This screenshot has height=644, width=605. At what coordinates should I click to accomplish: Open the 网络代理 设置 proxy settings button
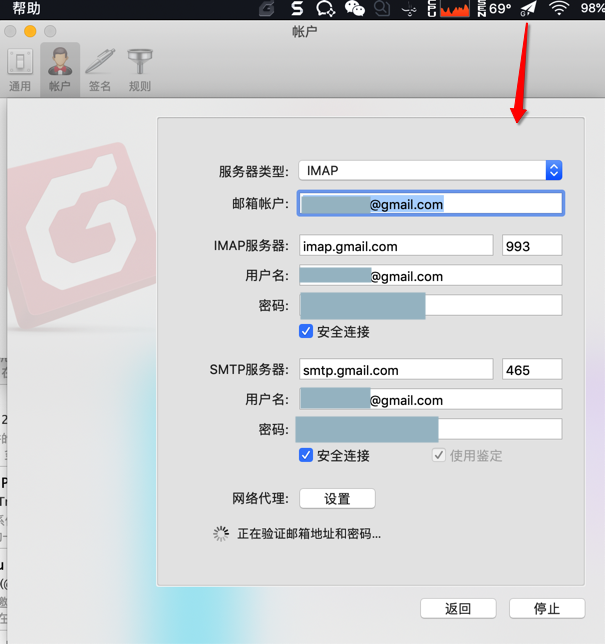click(337, 499)
